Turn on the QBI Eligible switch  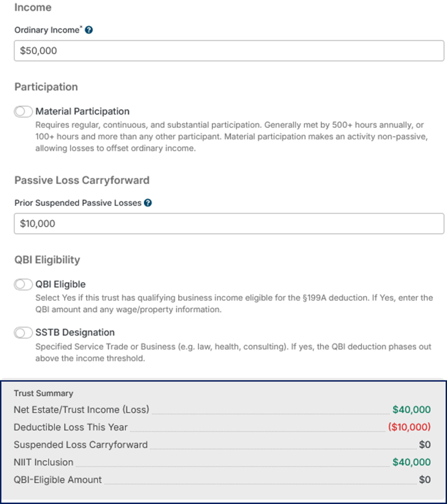(23, 285)
